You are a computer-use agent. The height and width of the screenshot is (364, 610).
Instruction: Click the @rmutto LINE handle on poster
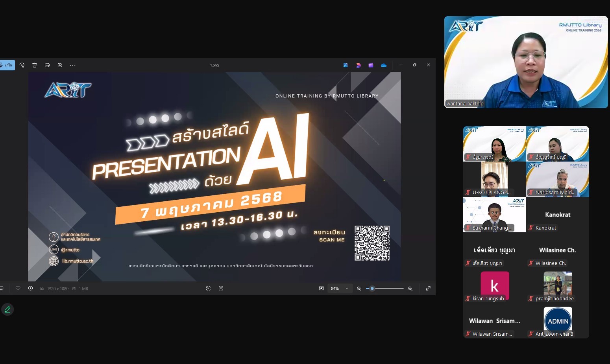pyautogui.click(x=70, y=250)
